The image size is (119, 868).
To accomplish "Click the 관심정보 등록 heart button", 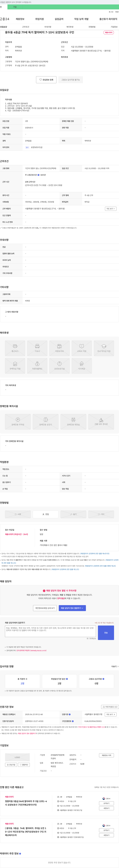I will [46, 80].
